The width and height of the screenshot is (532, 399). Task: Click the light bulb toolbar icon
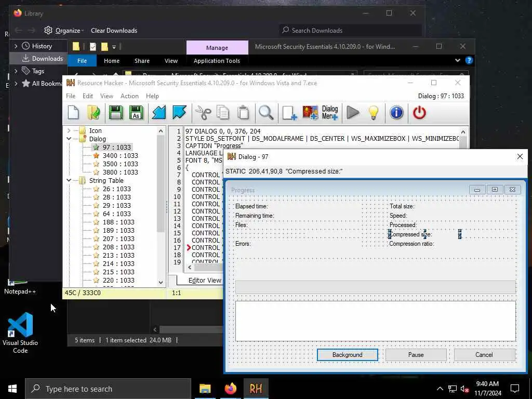click(x=373, y=113)
